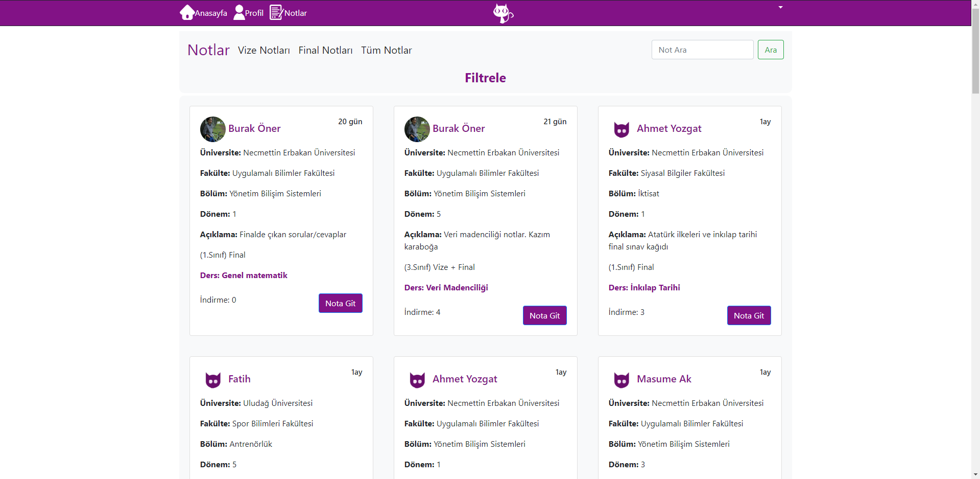
Task: Open Ahmet Yozgat profile on İktisat card
Action: click(x=669, y=128)
